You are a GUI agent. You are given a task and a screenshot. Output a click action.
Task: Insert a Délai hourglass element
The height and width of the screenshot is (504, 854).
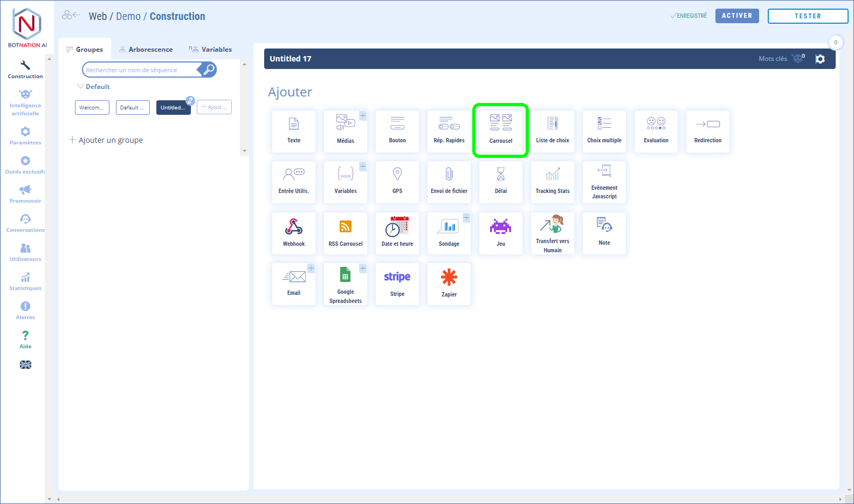tap(501, 182)
